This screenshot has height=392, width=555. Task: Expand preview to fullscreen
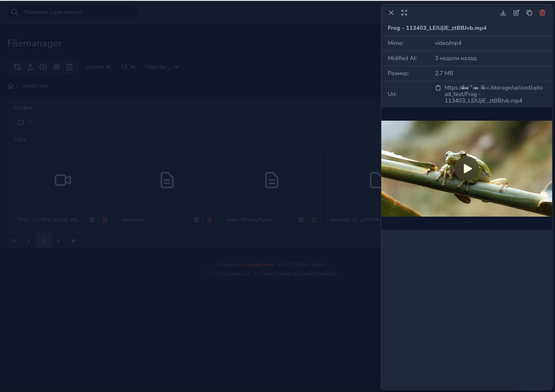pos(404,13)
